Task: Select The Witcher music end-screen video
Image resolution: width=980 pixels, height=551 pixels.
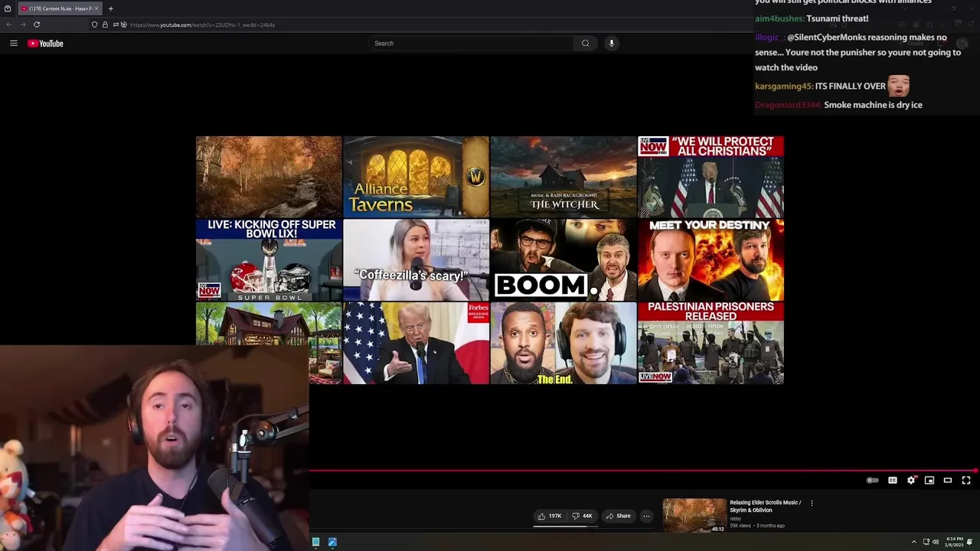Action: click(x=563, y=177)
